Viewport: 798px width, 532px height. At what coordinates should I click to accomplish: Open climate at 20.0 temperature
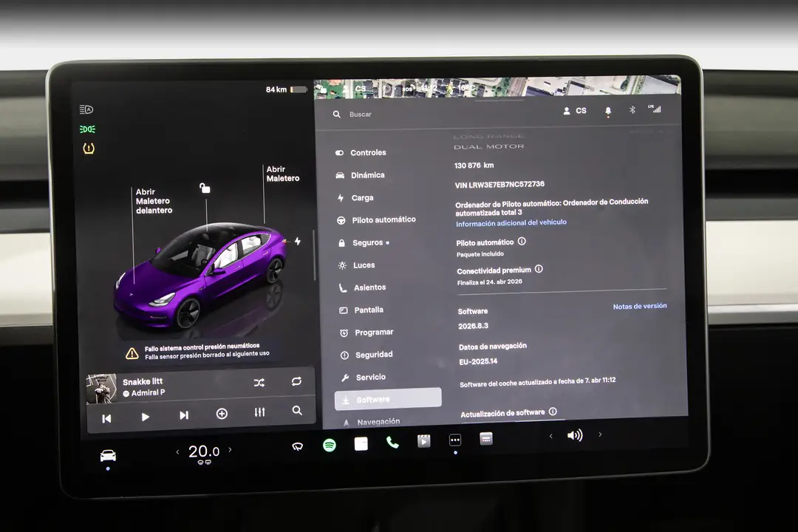[204, 452]
